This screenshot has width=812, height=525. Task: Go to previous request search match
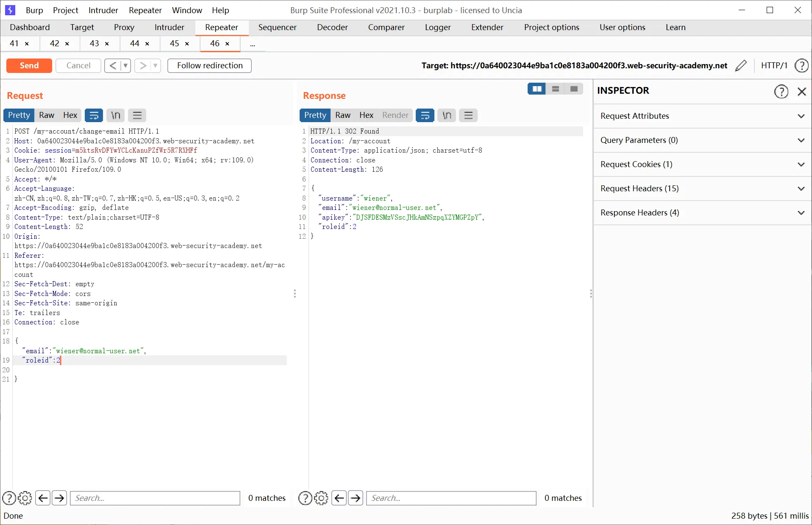tap(43, 498)
